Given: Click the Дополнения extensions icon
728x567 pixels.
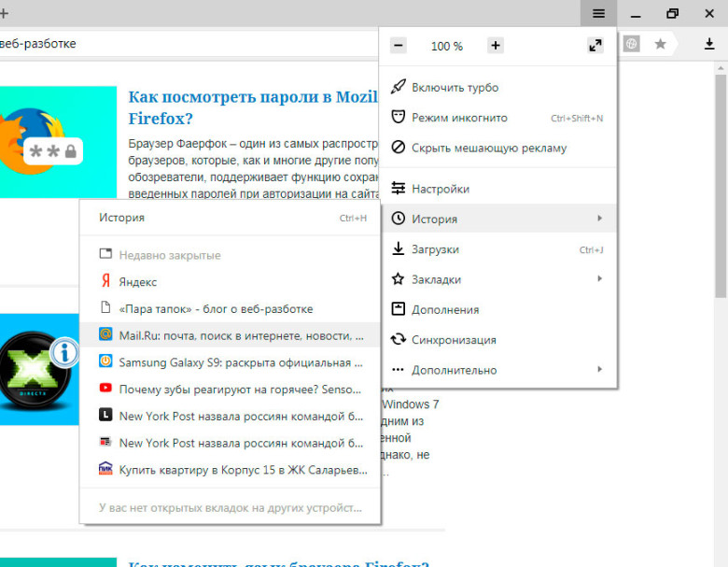Looking at the screenshot, I should [x=398, y=309].
